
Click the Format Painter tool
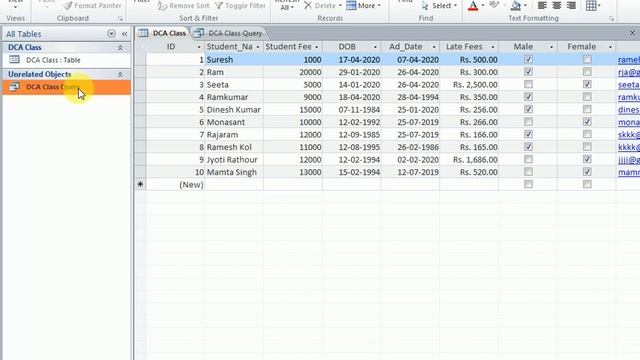coord(92,6)
